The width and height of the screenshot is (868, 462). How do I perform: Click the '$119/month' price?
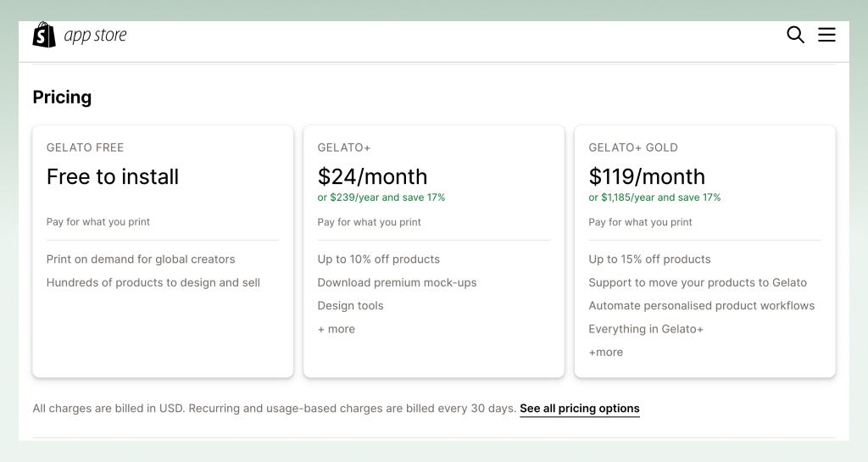pos(647,176)
